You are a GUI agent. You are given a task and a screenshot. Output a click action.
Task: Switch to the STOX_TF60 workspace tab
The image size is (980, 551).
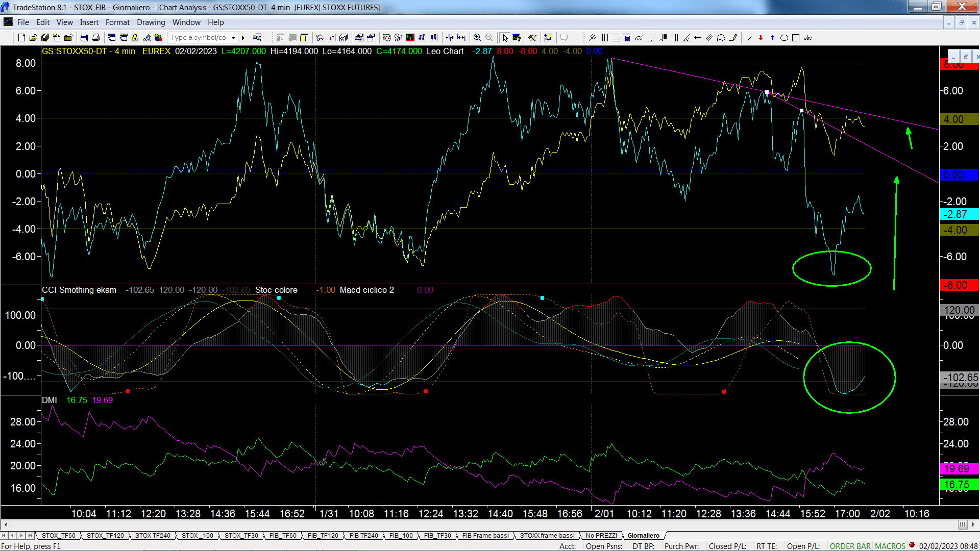(58, 535)
